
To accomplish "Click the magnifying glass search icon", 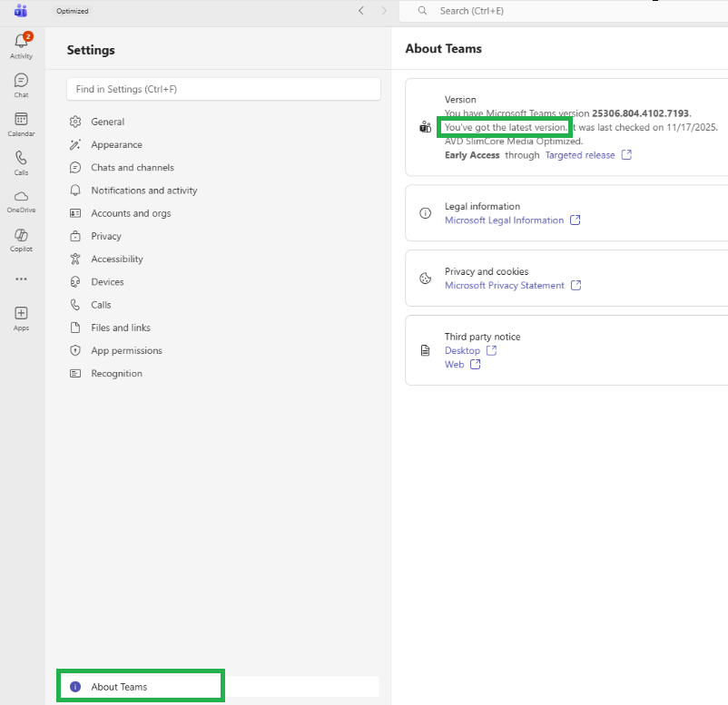I will (422, 11).
